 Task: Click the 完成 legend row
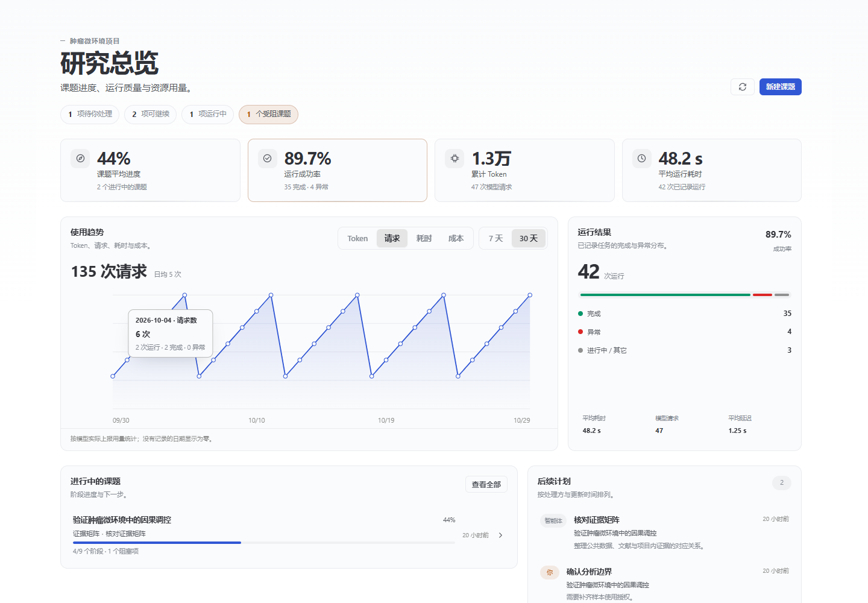[x=685, y=314]
